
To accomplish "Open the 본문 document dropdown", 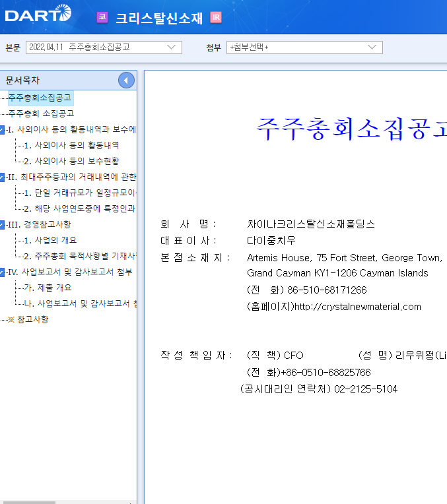I will click(x=104, y=47).
